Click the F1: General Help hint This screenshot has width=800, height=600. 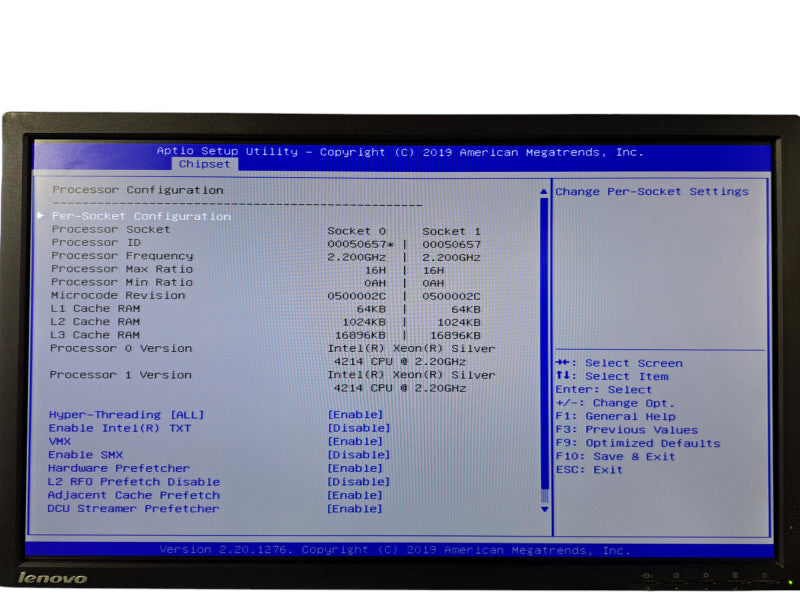(615, 416)
